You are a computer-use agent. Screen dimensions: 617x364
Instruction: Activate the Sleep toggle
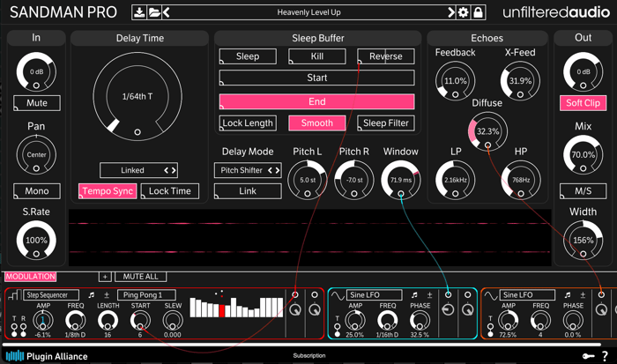248,56
